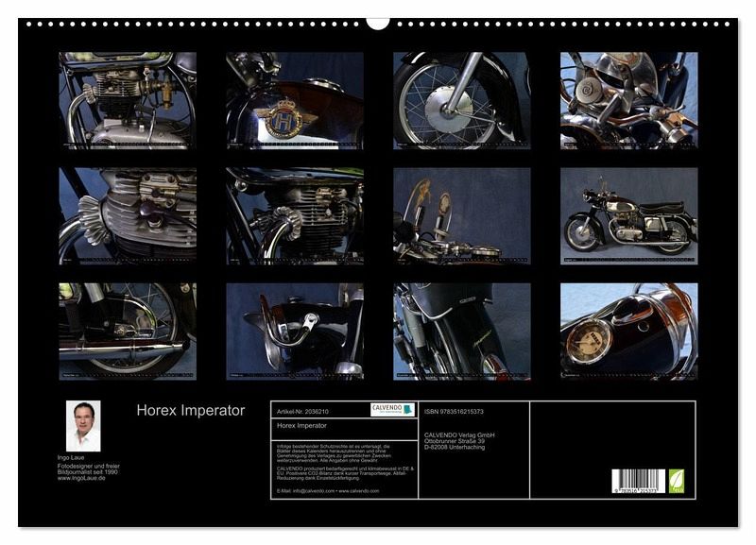Click the Ingo Laue portrait photo
Image resolution: width=756 pixels, height=545 pixels.
click(83, 426)
